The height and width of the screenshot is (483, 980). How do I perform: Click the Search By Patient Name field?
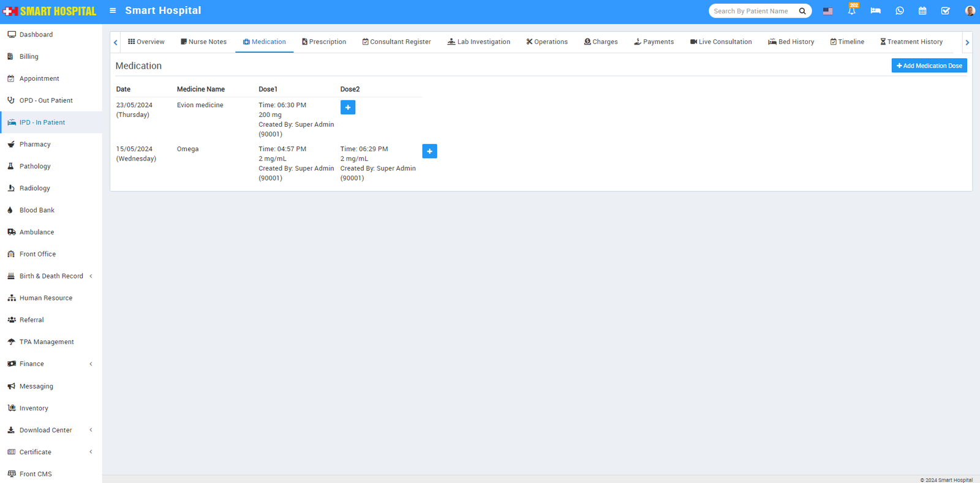click(753, 11)
